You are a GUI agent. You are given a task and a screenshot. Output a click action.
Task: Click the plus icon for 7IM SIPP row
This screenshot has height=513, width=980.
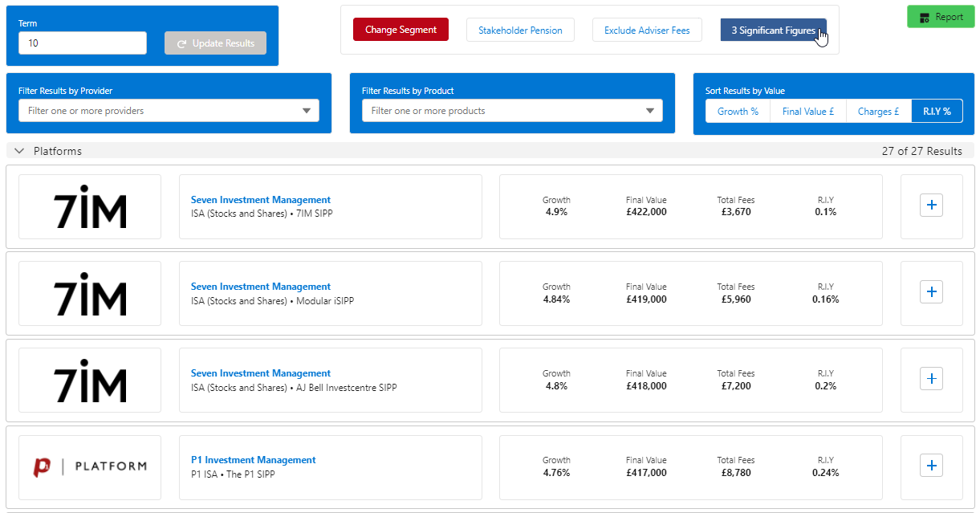(931, 206)
